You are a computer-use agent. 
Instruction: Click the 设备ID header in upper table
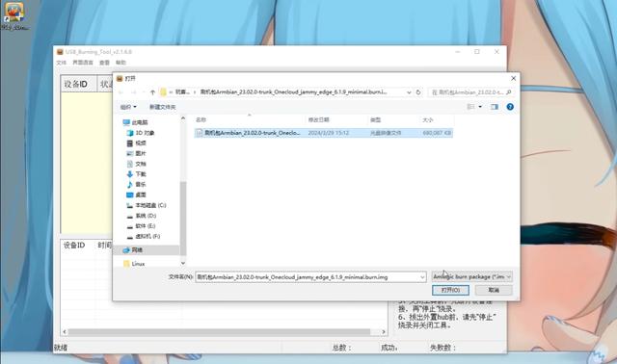click(x=75, y=84)
